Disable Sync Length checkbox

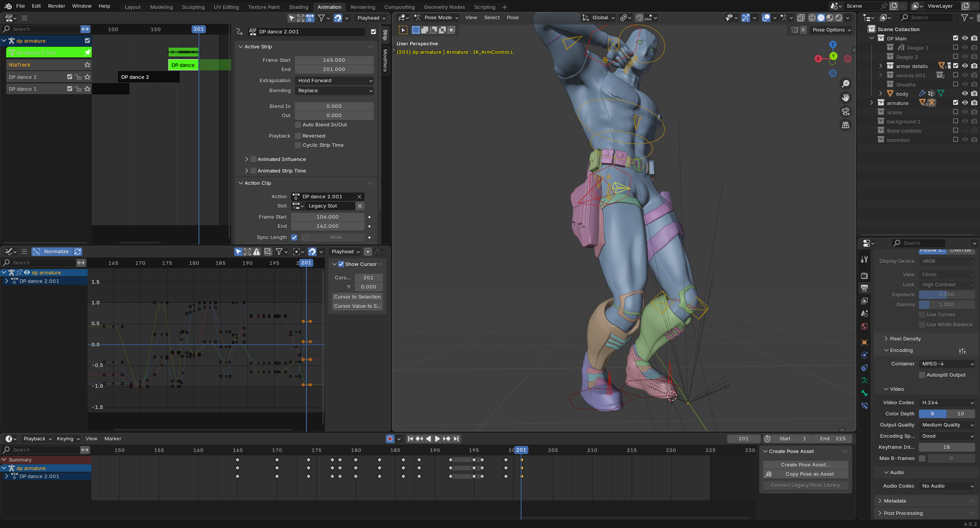[294, 237]
